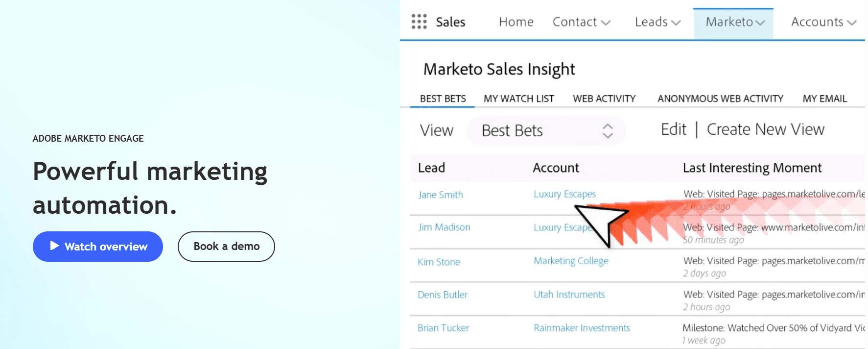Go to the Home menu item

516,22
